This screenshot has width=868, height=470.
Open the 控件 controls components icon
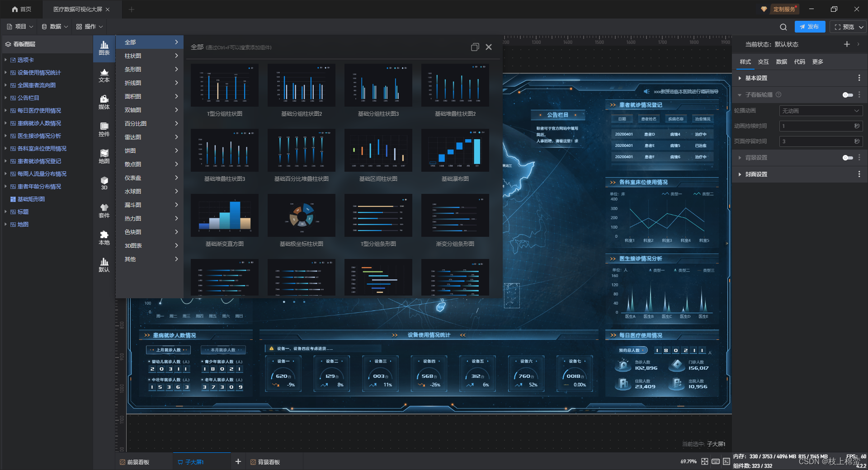pyautogui.click(x=104, y=129)
